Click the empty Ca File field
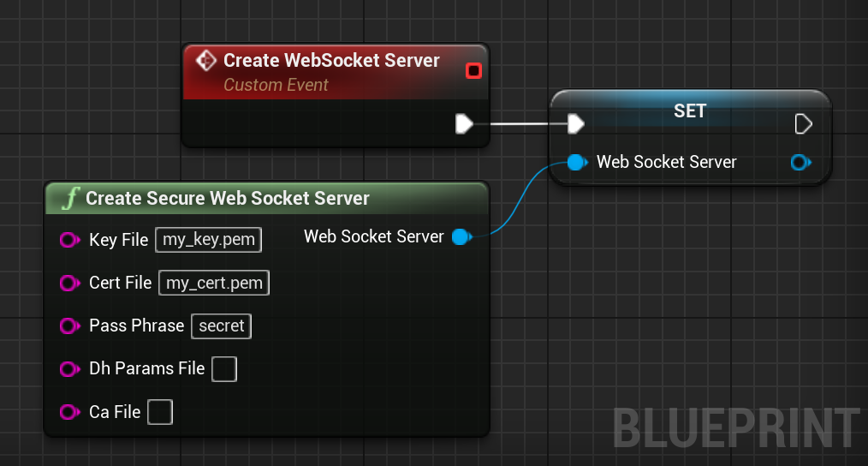The width and height of the screenshot is (868, 466). coord(160,412)
